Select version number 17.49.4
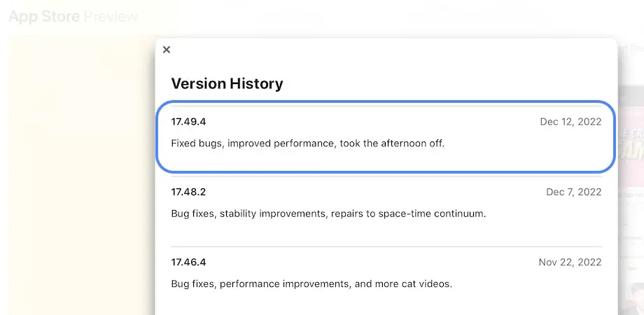This screenshot has width=644, height=315. [188, 122]
